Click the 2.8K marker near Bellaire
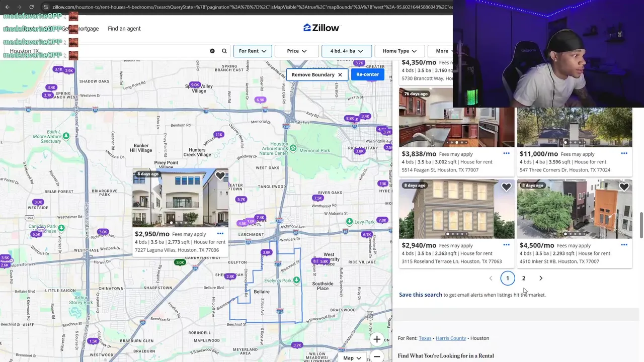Viewport: 644px width, 362px height. click(230, 276)
